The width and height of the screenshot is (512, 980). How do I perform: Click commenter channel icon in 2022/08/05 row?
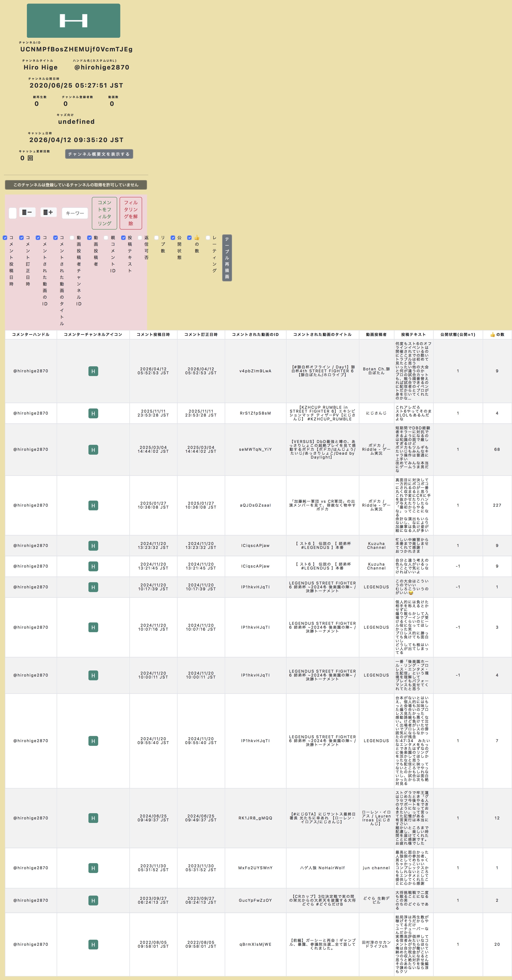[93, 945]
